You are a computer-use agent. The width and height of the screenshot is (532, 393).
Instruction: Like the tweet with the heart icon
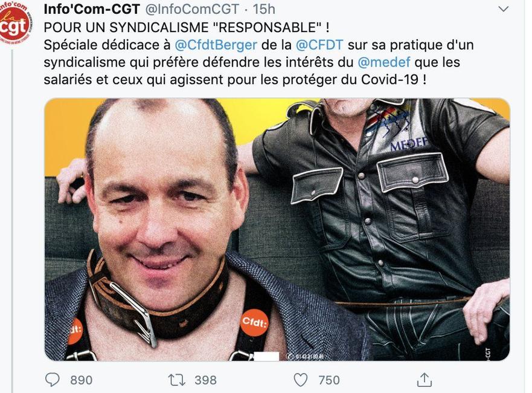[x=300, y=380]
